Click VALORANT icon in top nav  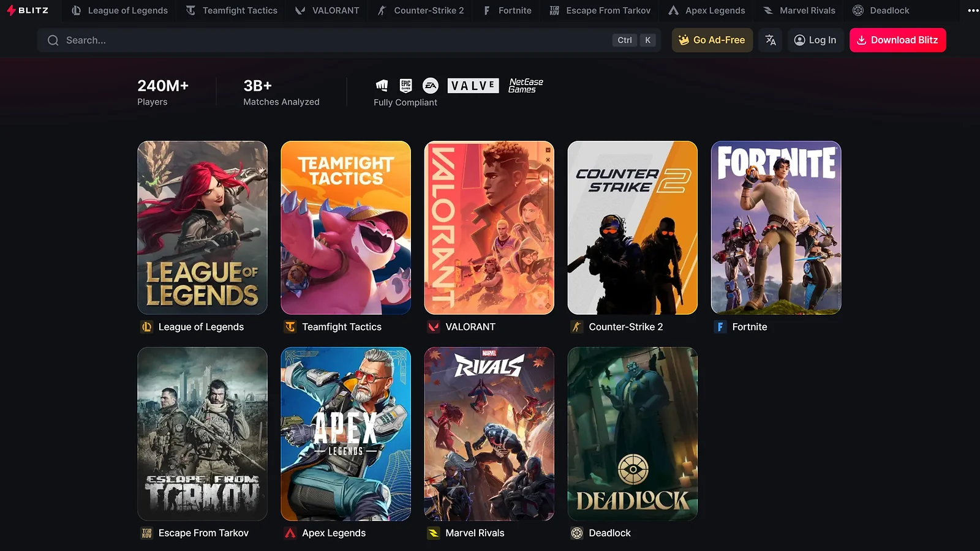(300, 10)
